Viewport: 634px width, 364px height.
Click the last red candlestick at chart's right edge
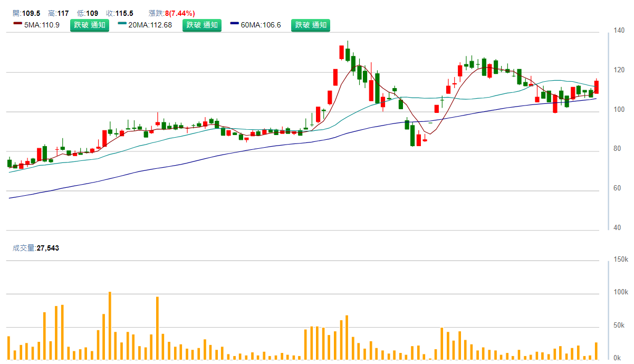[597, 87]
